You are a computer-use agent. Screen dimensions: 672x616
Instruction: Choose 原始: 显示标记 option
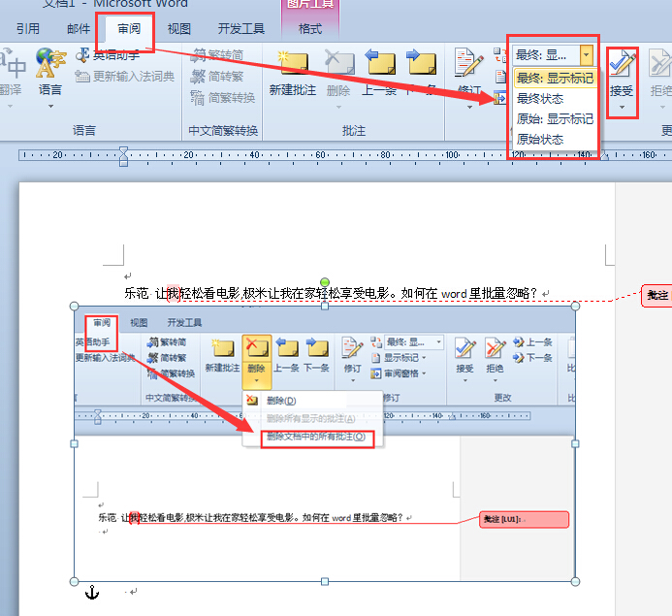[x=555, y=118]
